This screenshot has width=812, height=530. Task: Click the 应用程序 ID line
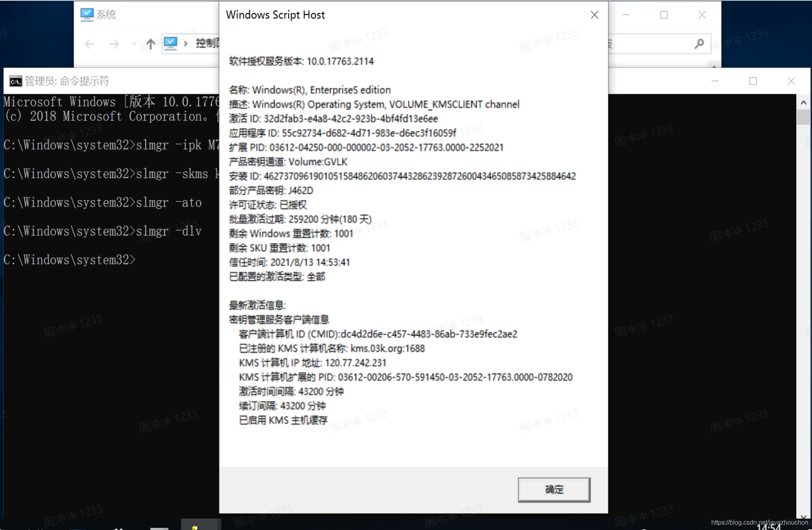(343, 133)
